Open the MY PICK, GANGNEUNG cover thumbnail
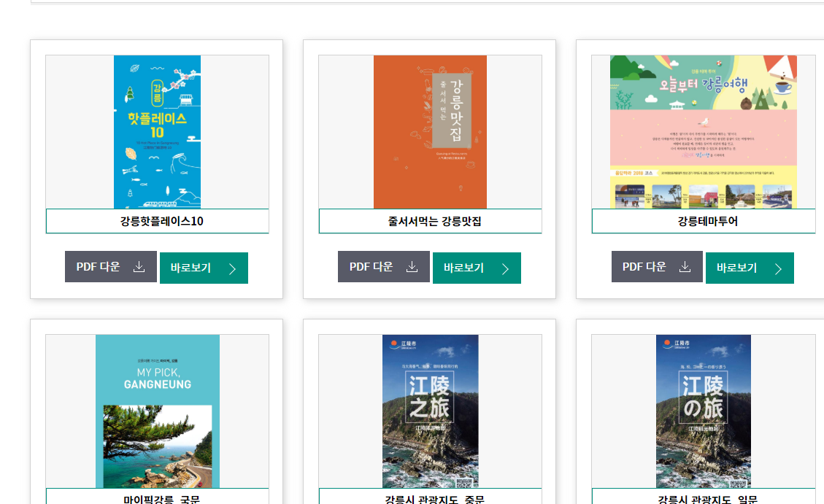Viewport: 824px width, 504px height. [158, 411]
